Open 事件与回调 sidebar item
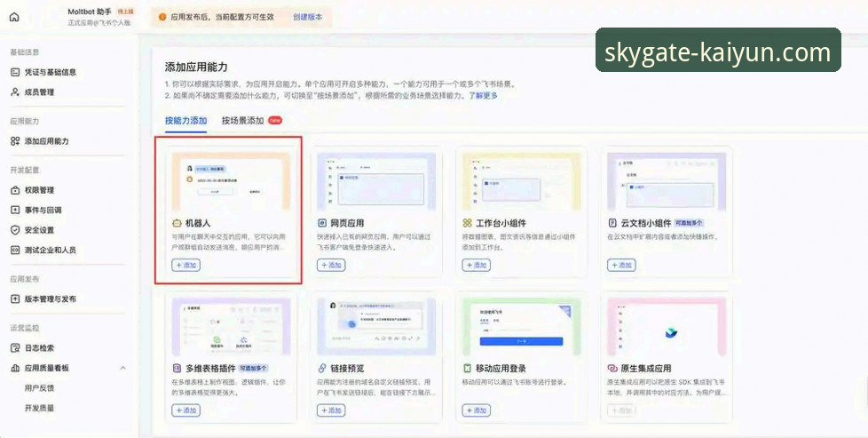 tap(36, 211)
